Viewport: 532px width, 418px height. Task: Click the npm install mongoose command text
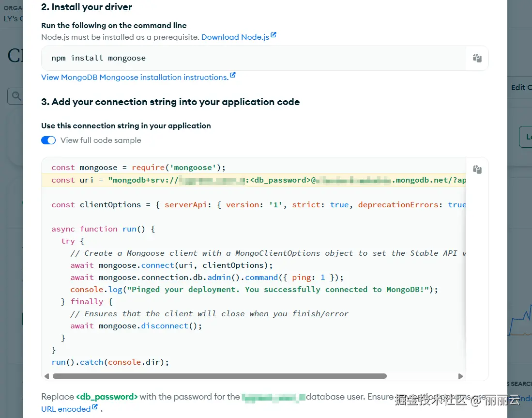98,58
